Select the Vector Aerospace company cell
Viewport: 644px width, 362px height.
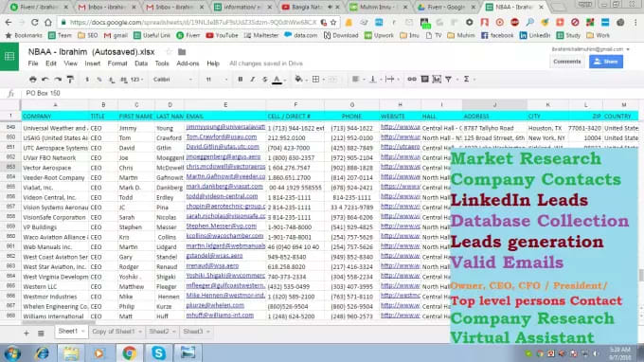[x=55, y=168]
